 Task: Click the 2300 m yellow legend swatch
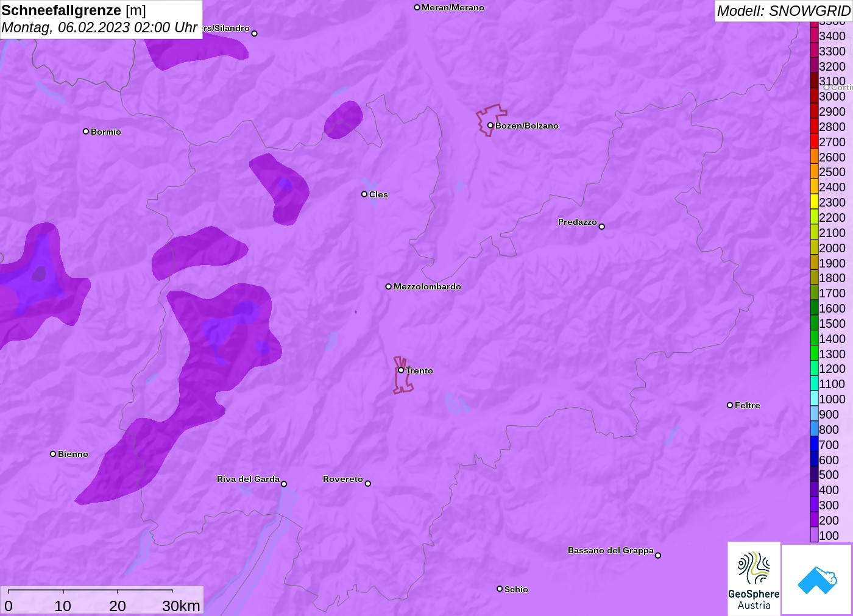[x=814, y=202]
